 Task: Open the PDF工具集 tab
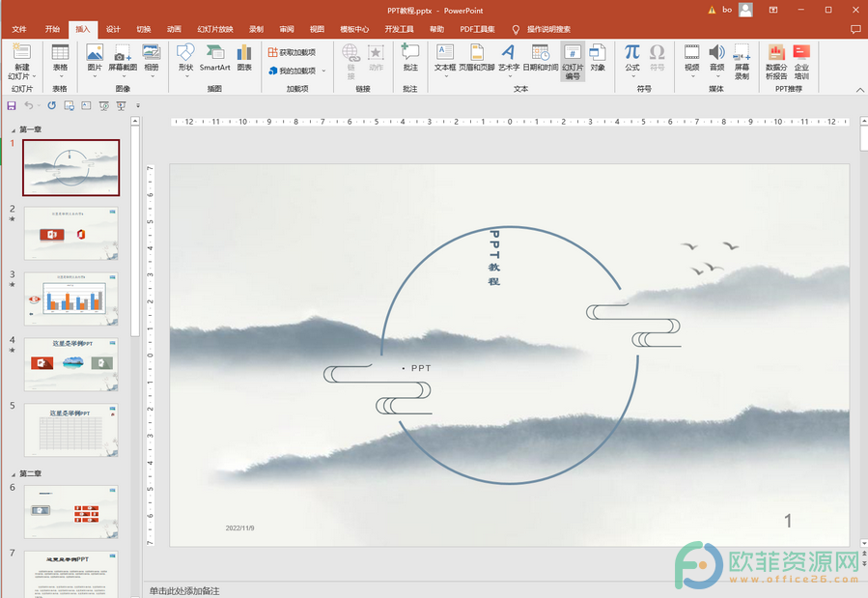477,29
